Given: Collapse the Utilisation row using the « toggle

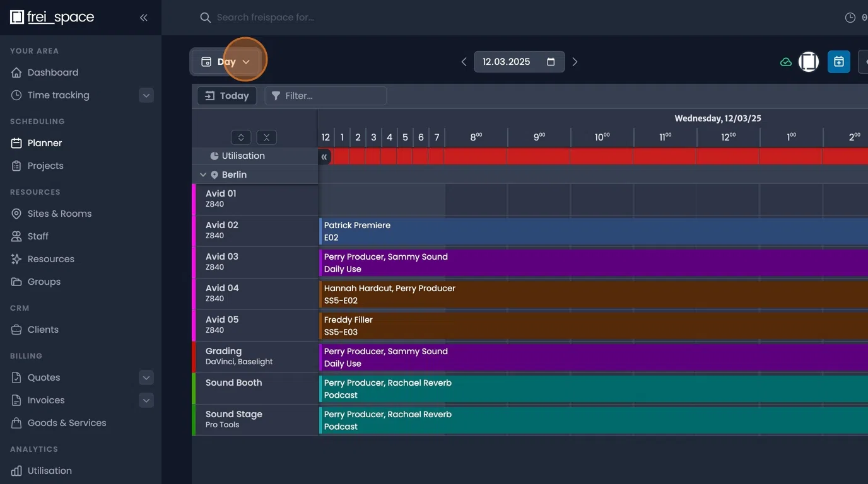Looking at the screenshot, I should click(x=324, y=156).
